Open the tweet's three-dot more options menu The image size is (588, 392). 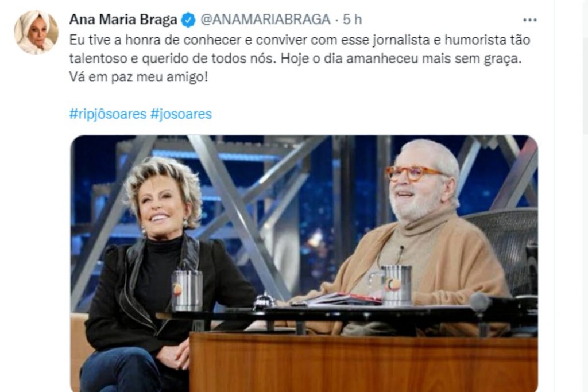(x=529, y=20)
